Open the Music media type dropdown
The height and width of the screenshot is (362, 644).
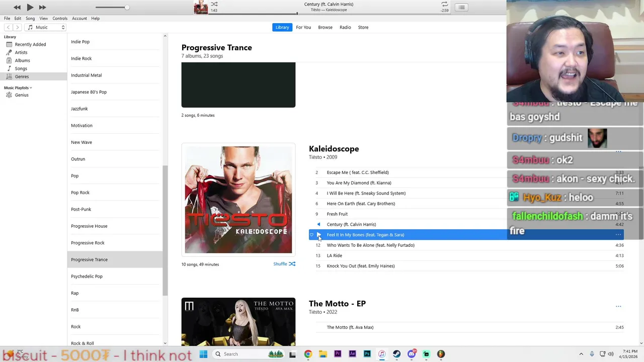(x=46, y=27)
